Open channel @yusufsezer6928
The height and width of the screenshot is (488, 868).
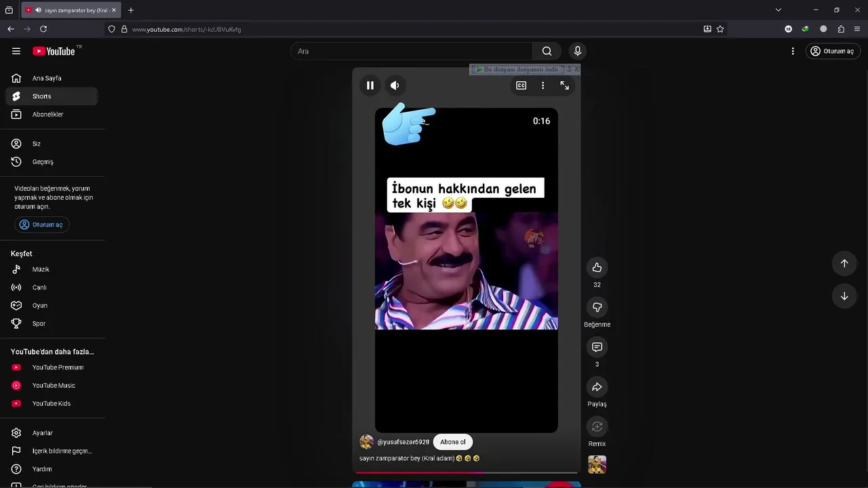coord(403,442)
